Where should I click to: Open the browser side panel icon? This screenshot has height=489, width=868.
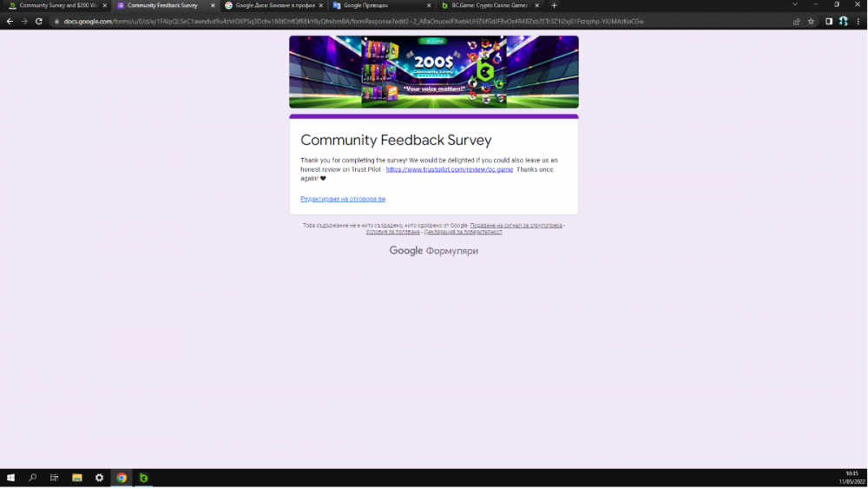(x=829, y=21)
